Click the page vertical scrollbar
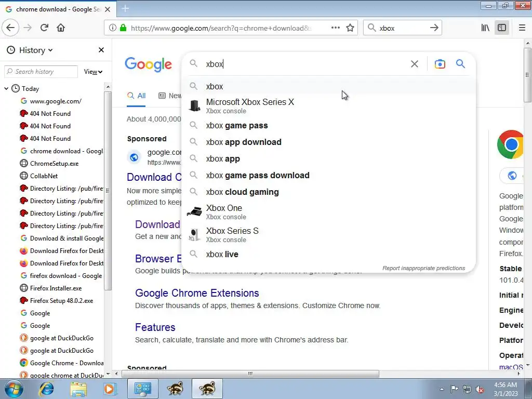532x399 pixels. (528, 75)
